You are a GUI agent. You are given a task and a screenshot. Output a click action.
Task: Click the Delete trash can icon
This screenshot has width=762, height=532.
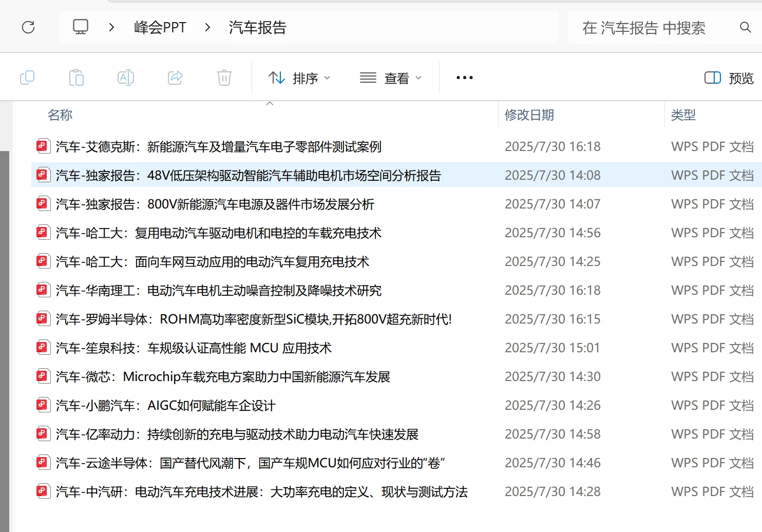224,78
